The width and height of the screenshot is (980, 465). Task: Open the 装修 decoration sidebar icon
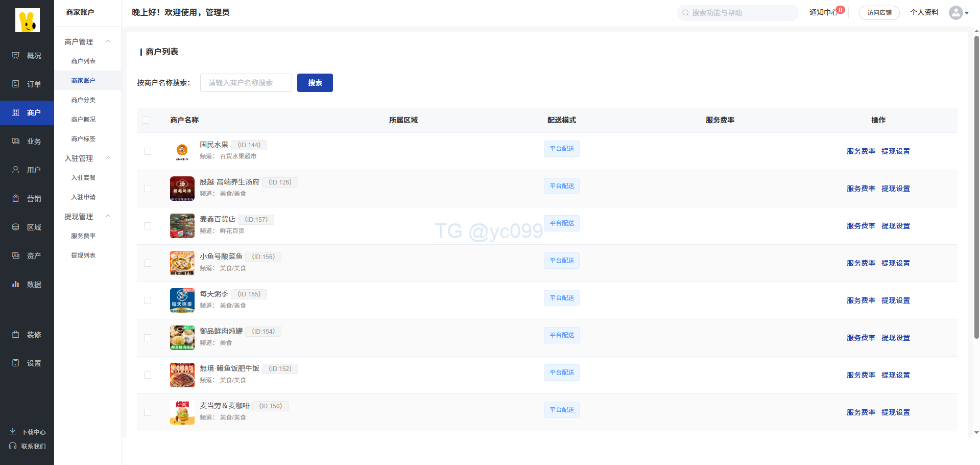click(x=16, y=334)
